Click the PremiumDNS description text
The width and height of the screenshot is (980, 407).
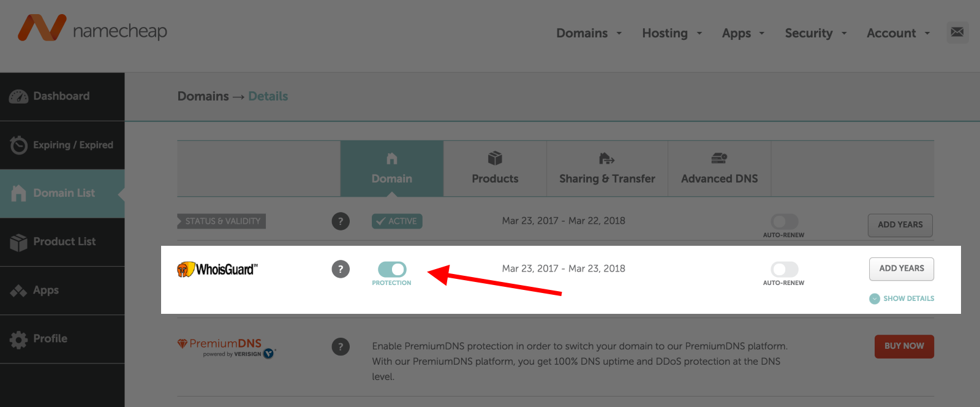coord(579,362)
